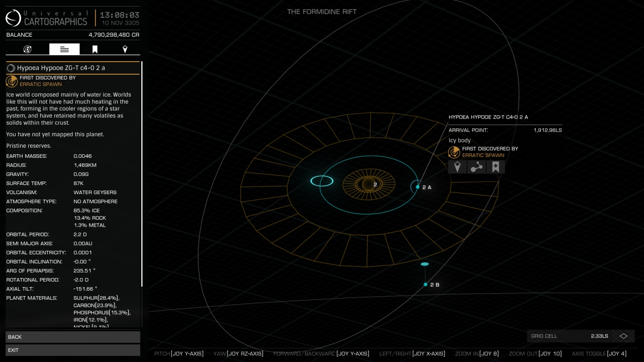Click PHOSPHORUS(15.3%) in planet materials
644x362 pixels.
tap(102, 313)
